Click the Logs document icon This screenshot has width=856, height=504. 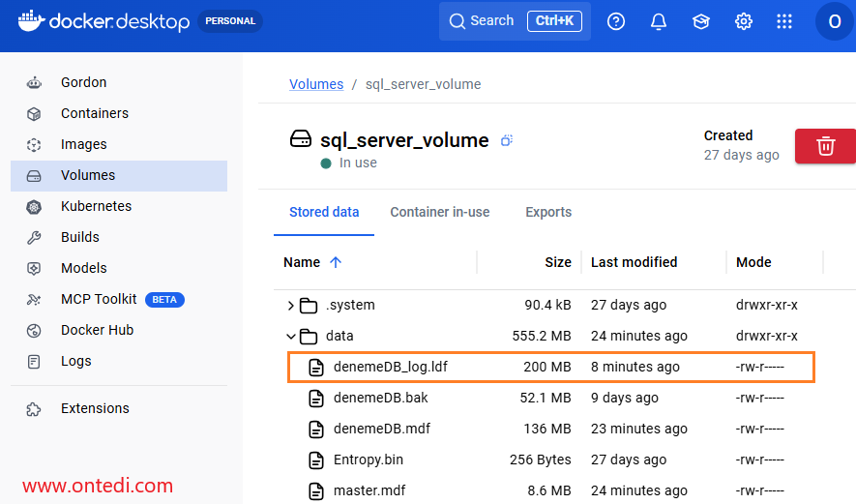coord(34,362)
